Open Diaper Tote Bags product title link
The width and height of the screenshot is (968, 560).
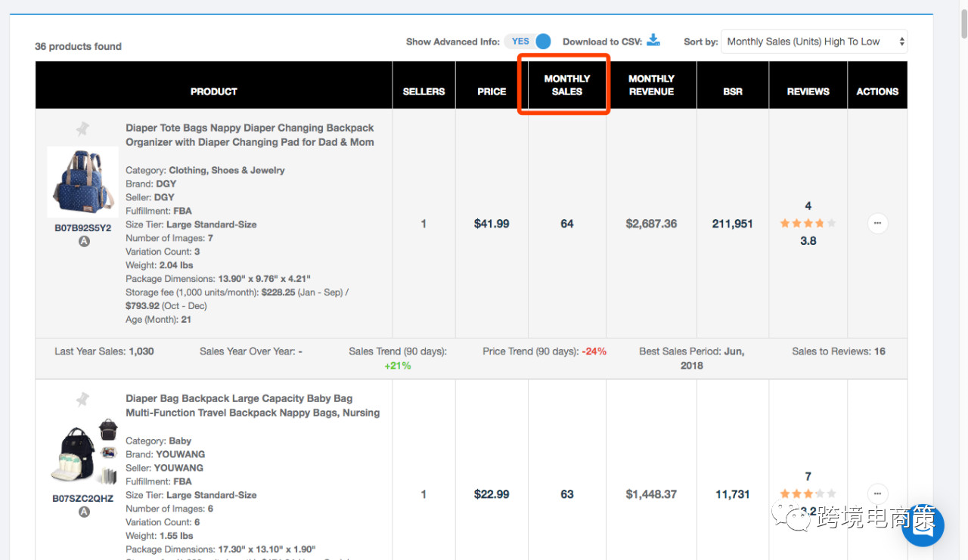[250, 135]
